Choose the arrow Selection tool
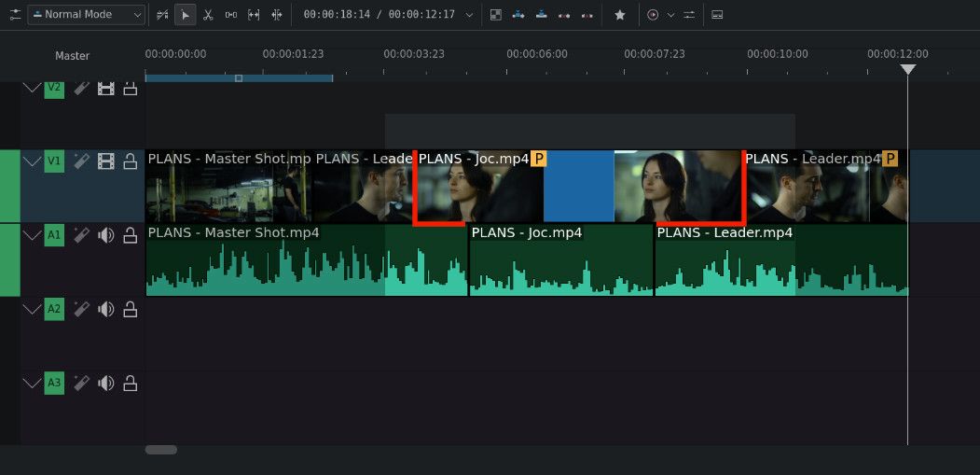 point(186,15)
